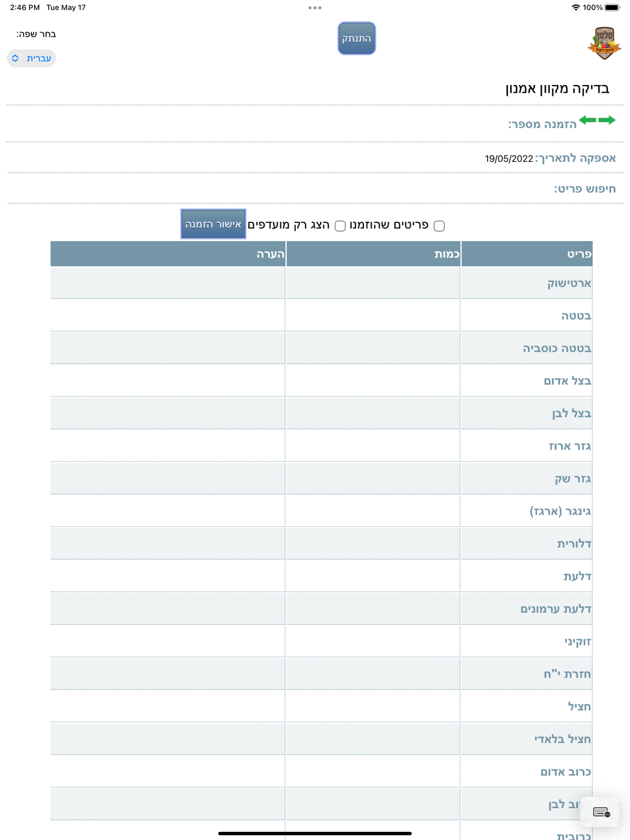
Task: Click the חיפוש פריט search label
Action: (585, 189)
